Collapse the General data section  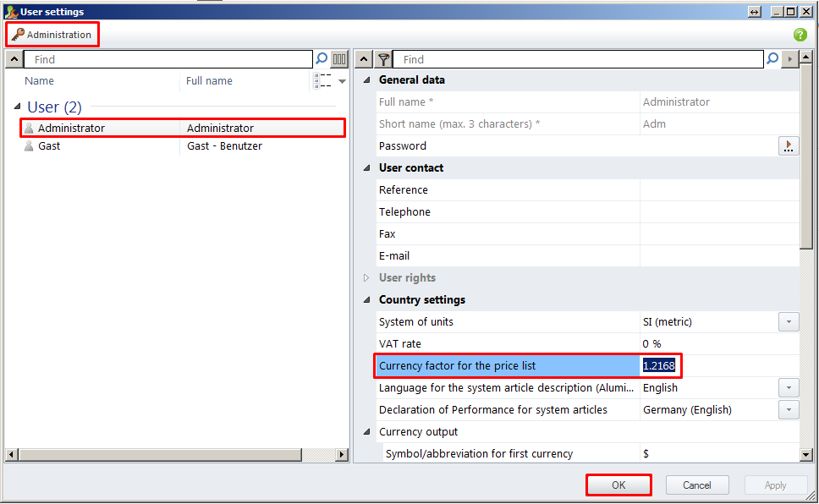366,80
